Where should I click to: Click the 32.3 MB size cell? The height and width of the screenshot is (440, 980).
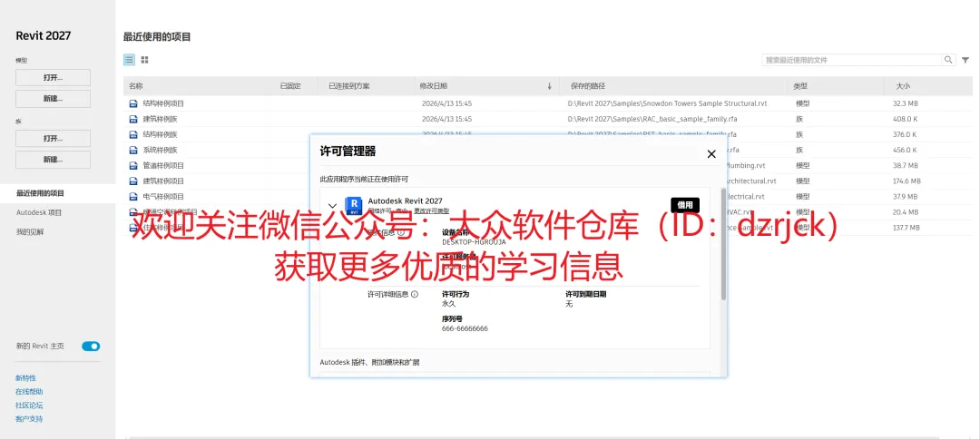tap(906, 103)
